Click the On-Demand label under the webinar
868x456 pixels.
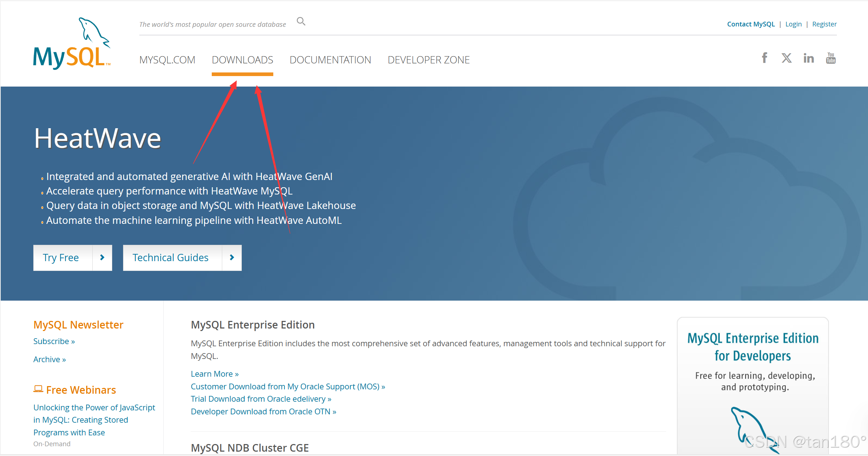(52, 444)
